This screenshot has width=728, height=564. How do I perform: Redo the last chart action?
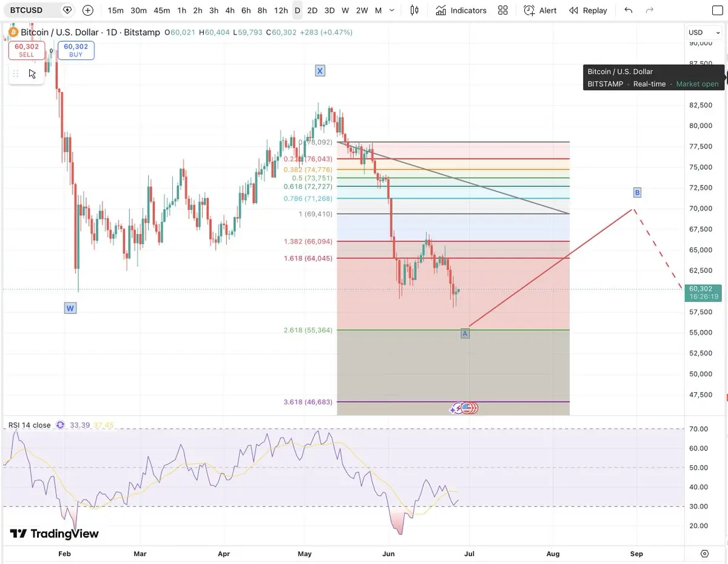[650, 10]
